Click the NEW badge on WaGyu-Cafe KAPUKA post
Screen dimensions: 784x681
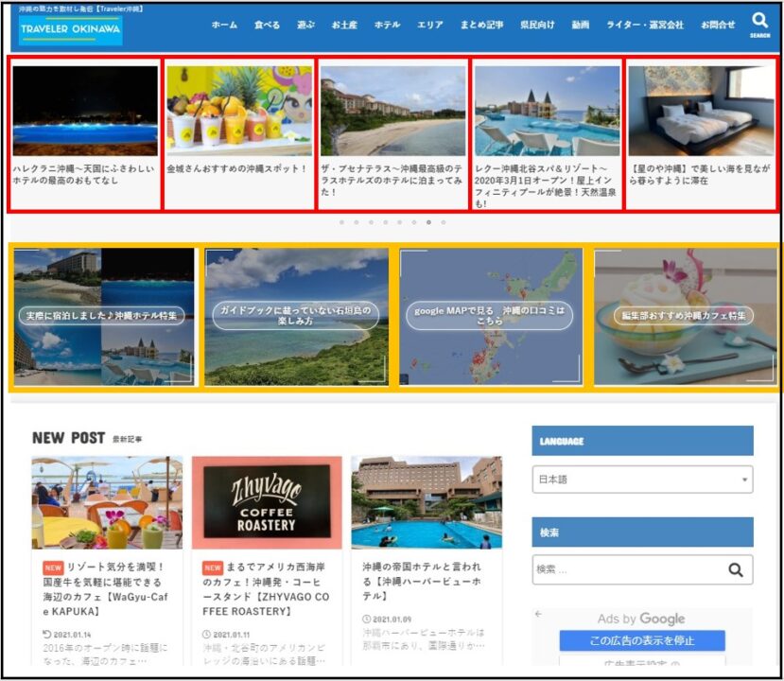point(53,567)
